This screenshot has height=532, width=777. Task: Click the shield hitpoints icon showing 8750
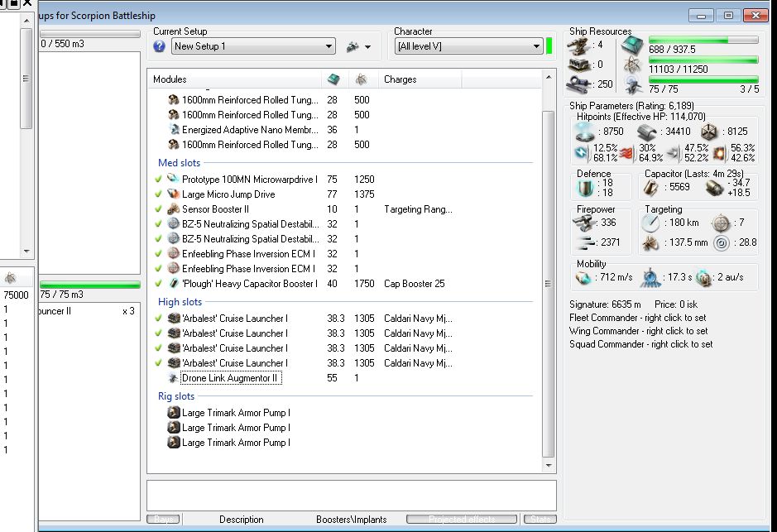[585, 132]
